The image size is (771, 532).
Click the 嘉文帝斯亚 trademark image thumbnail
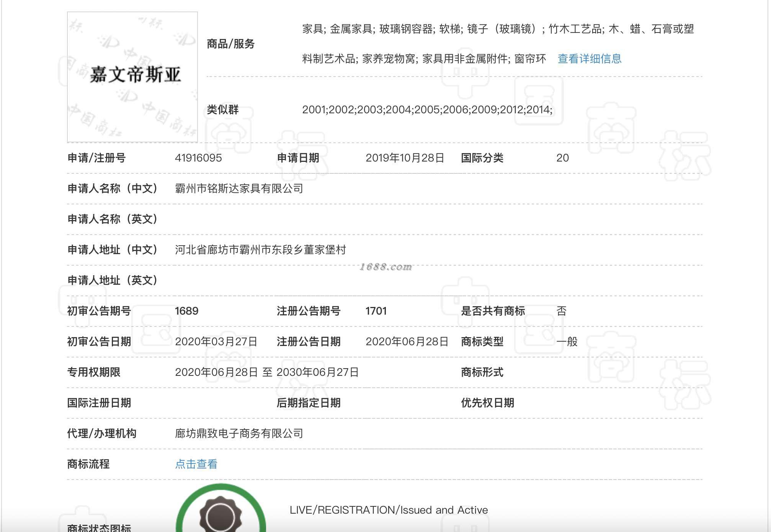[132, 77]
